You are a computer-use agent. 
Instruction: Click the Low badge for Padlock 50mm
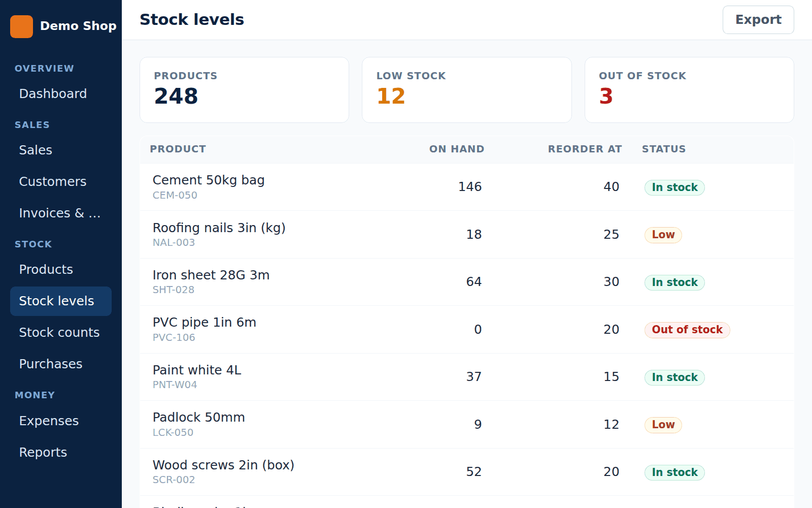pos(663,425)
